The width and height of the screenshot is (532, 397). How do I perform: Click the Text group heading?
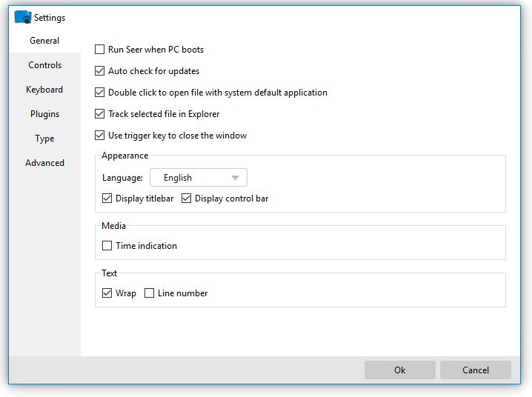tap(109, 273)
